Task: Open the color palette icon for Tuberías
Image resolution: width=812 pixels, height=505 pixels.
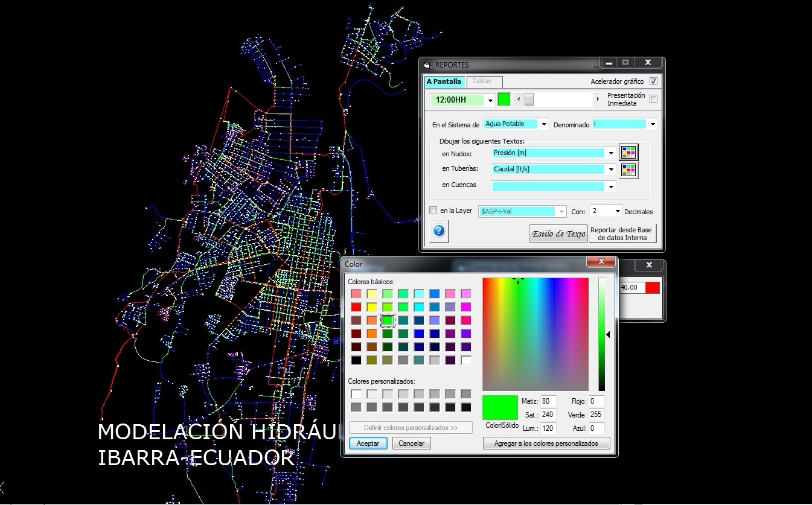Action: coord(628,170)
